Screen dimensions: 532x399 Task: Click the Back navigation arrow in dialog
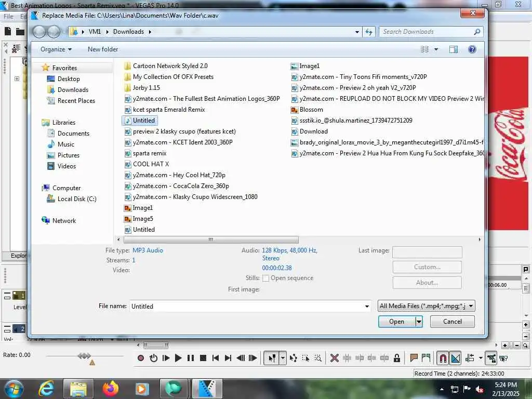pos(39,32)
